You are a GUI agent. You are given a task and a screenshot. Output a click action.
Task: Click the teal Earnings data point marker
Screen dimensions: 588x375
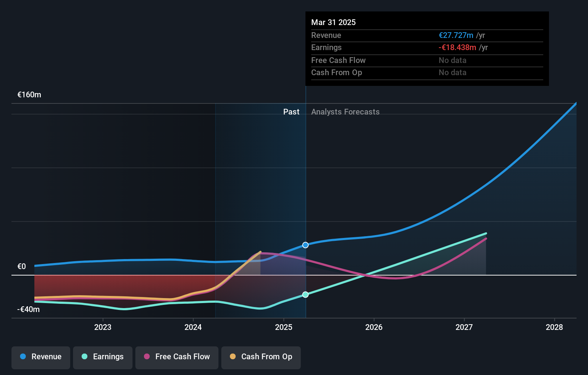[x=305, y=294]
